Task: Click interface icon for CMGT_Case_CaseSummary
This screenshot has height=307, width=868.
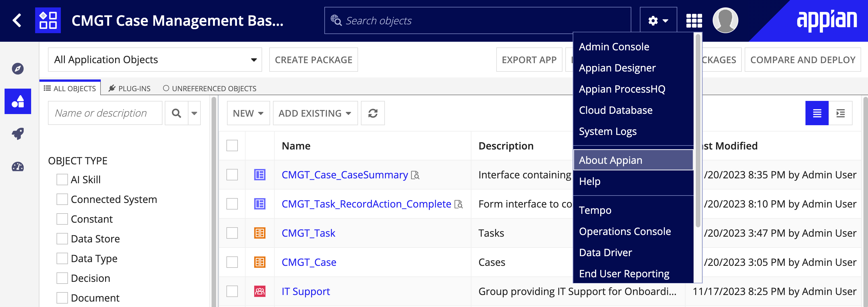Action: pos(260,175)
